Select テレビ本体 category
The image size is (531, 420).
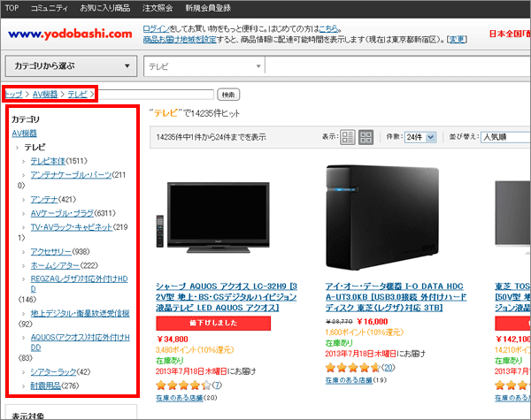pyautogui.click(x=48, y=161)
